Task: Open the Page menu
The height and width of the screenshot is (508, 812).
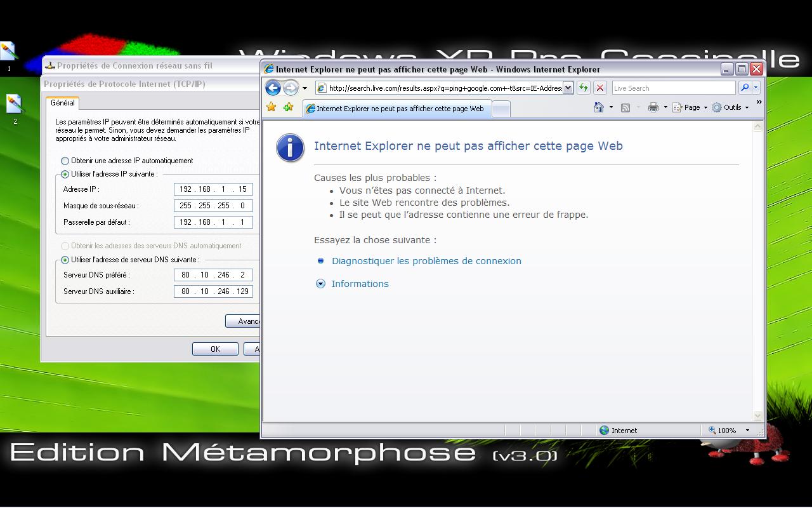Action: [690, 107]
